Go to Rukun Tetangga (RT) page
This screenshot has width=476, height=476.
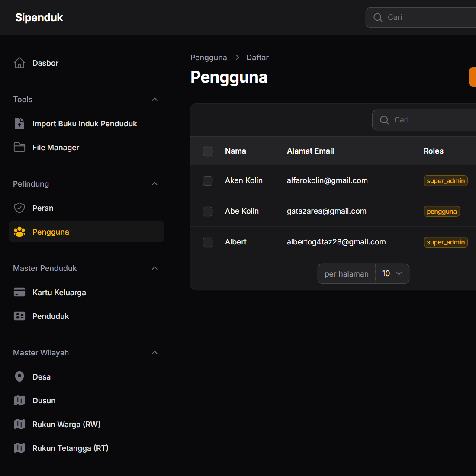70,448
